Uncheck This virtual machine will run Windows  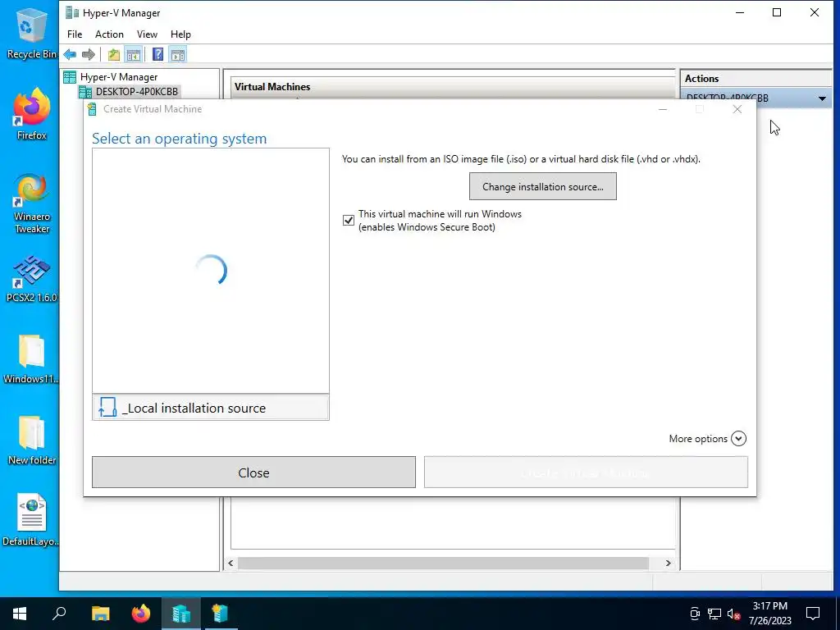pos(348,220)
